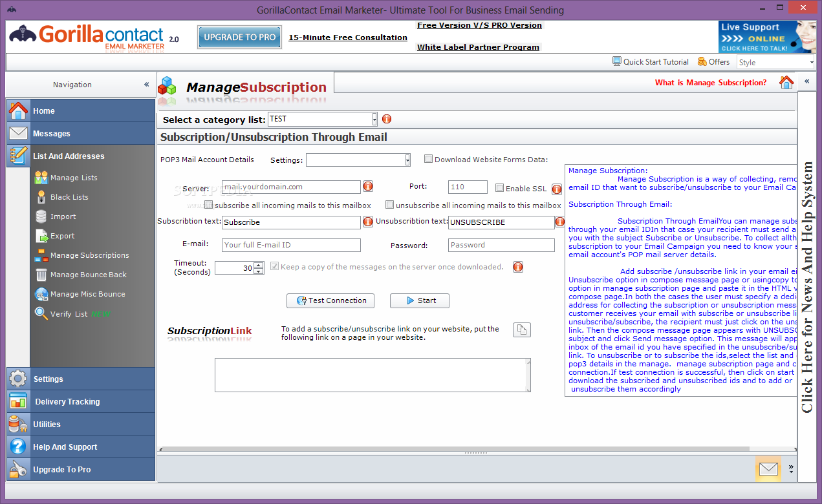Click Live Support online banner
Image resolution: width=822 pixels, height=504 pixels.
click(767, 37)
